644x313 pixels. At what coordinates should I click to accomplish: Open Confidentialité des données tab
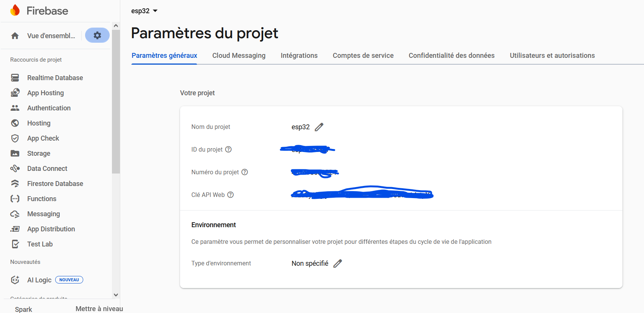pyautogui.click(x=452, y=56)
